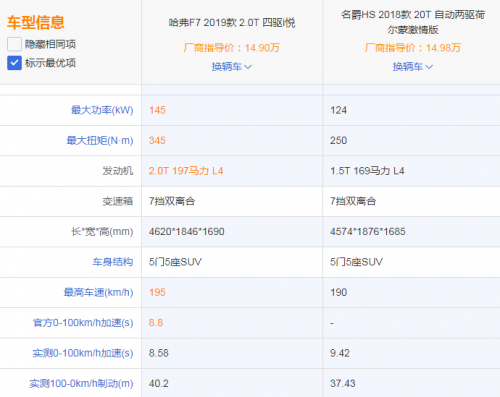Select the 哈弗F7 2019款 2.0T car title

(x=232, y=23)
